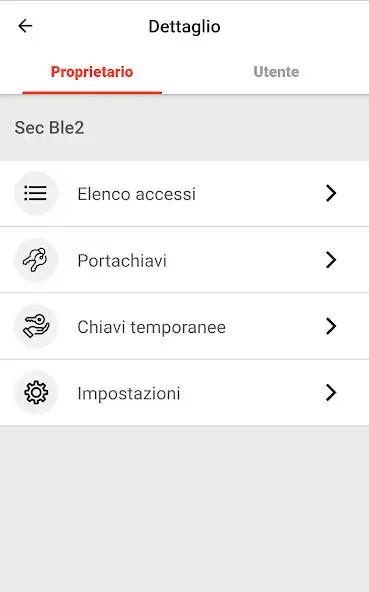Open Chiavi temporanee text link
This screenshot has height=592, width=369.
point(151,327)
